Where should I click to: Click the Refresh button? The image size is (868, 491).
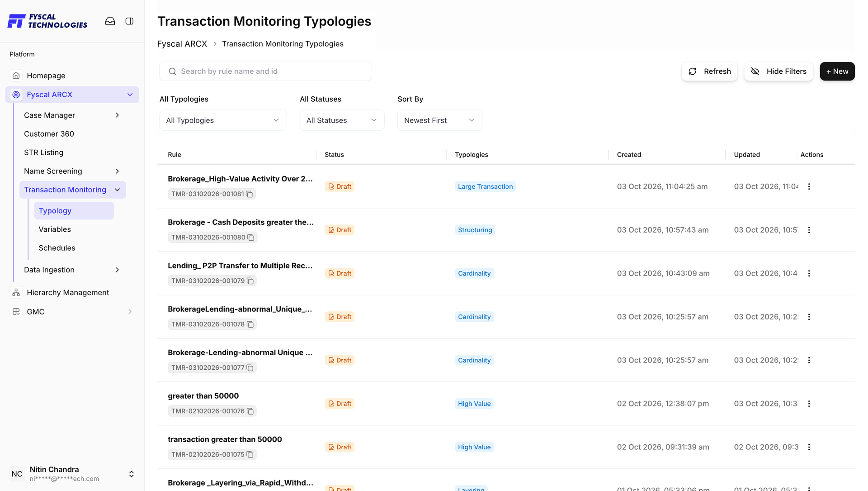[709, 72]
